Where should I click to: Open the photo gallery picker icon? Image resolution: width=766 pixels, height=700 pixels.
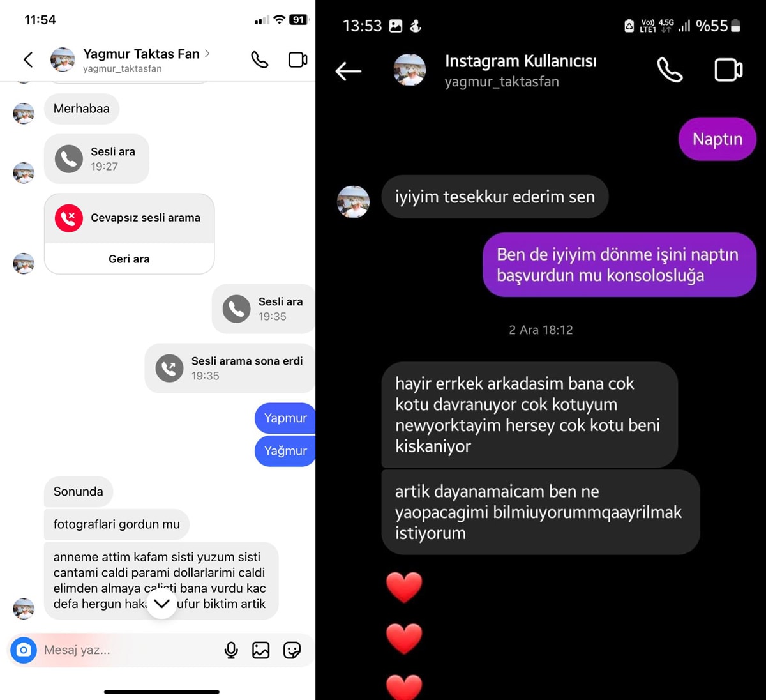coord(261,650)
